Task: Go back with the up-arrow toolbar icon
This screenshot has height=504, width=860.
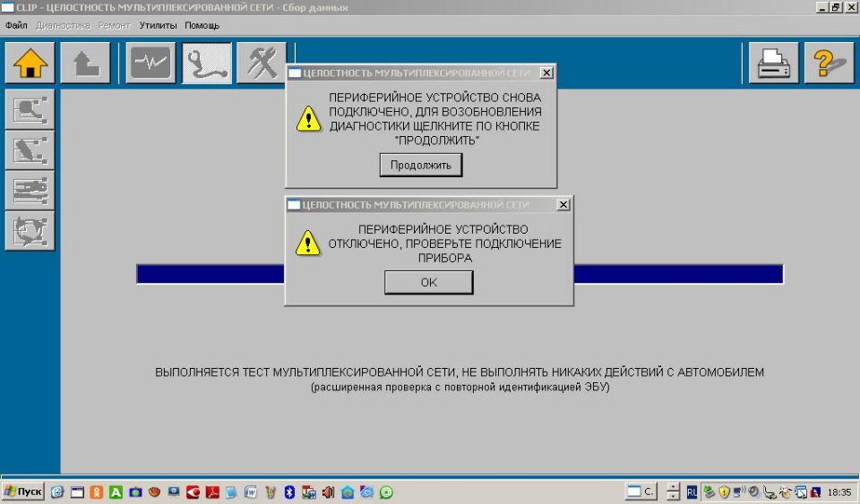Action: click(x=85, y=64)
